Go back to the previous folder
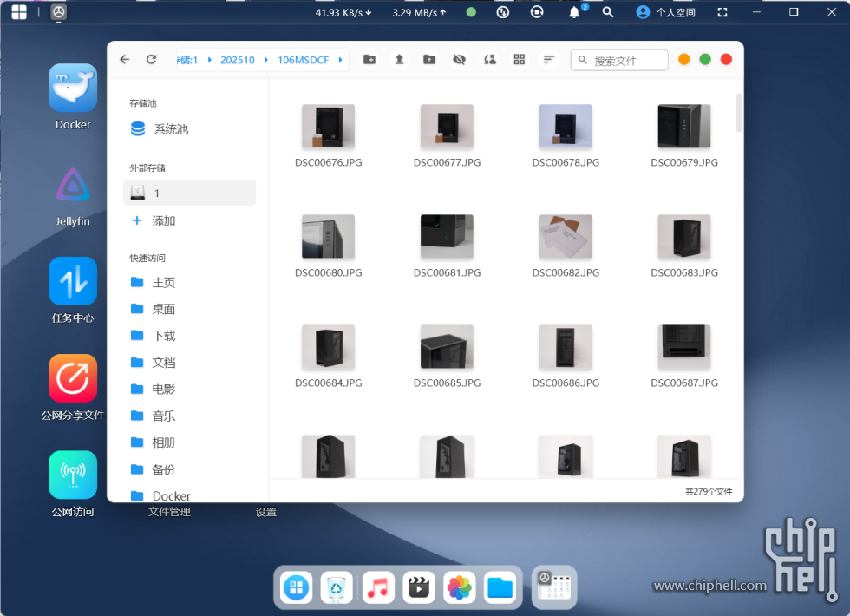 click(124, 60)
